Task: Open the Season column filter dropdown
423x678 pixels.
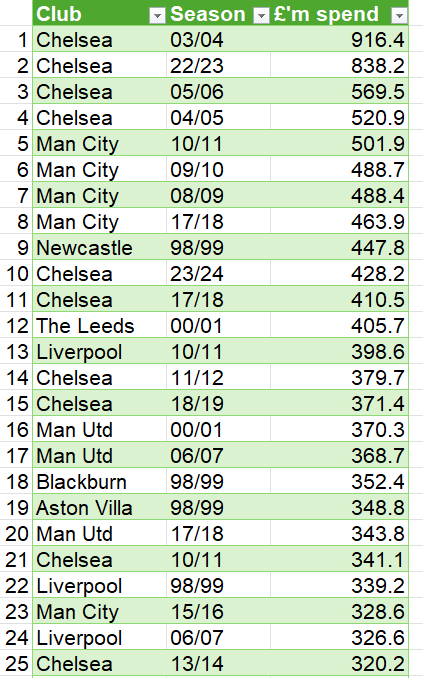Action: click(x=261, y=16)
